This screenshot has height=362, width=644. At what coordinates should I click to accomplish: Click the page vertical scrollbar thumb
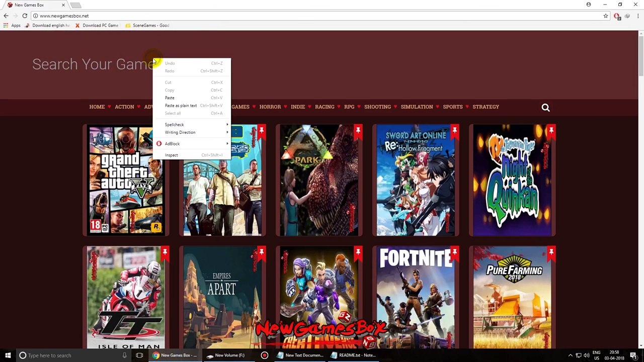(640, 56)
